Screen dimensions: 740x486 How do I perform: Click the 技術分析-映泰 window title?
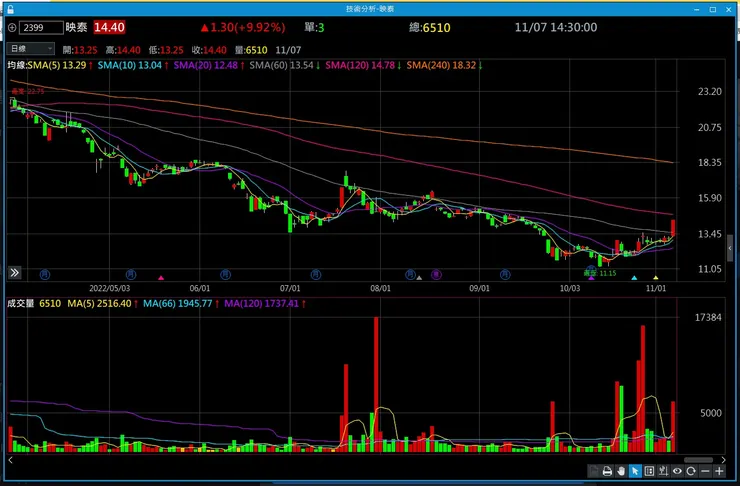click(x=370, y=8)
